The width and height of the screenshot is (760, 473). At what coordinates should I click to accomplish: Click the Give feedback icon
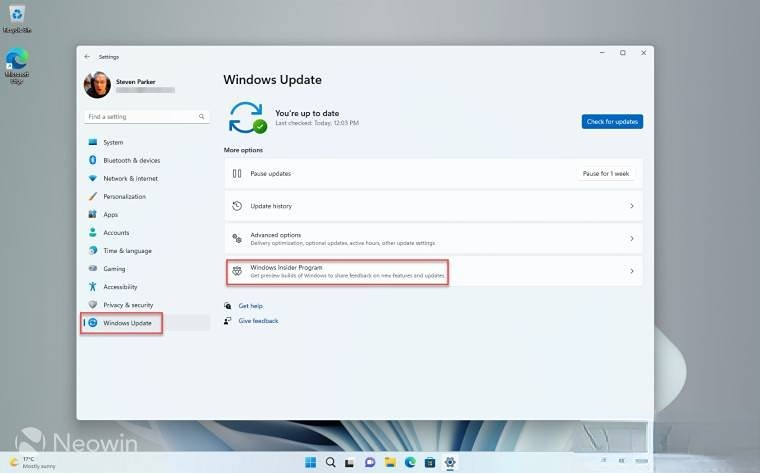[x=228, y=321]
